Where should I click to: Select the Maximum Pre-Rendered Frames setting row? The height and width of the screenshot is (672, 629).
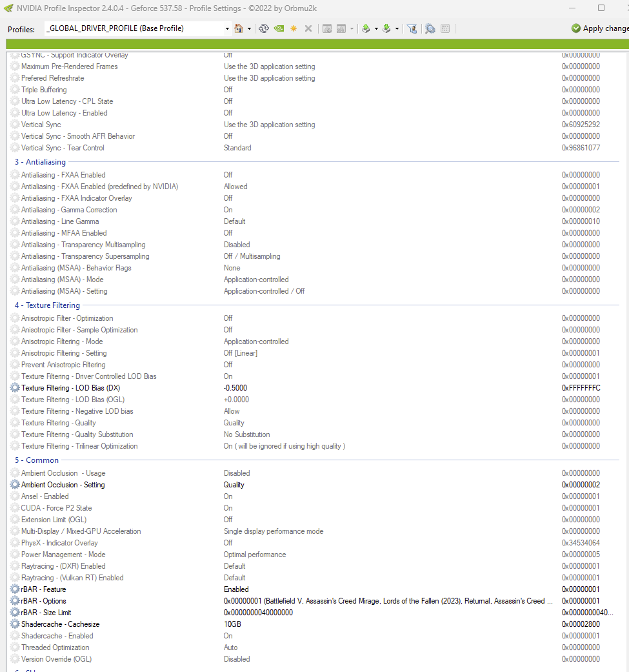[x=314, y=66]
